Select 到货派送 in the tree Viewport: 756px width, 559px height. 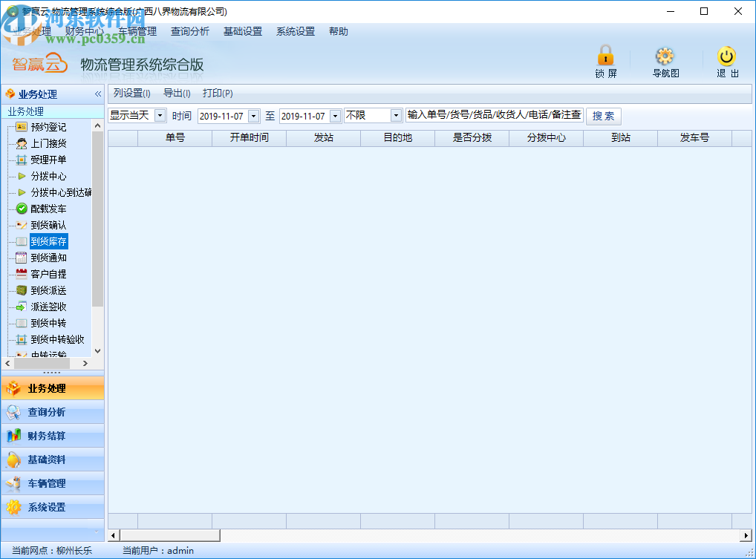(x=49, y=290)
